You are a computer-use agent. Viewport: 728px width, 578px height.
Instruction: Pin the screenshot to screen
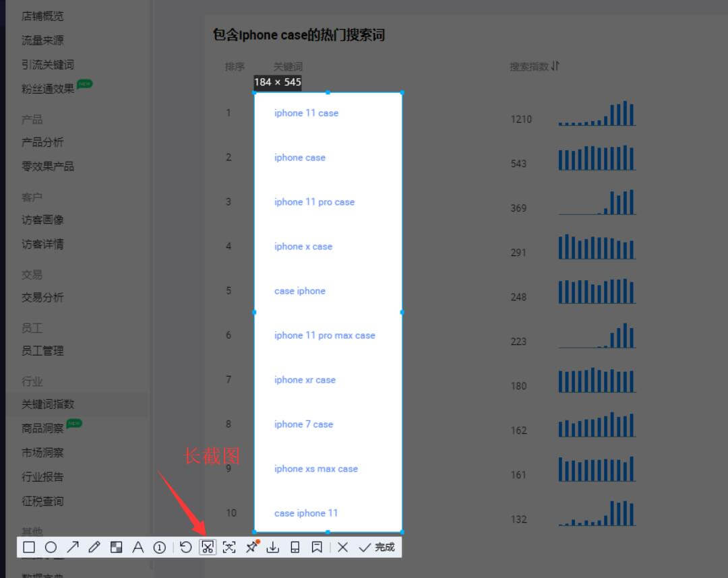251,547
